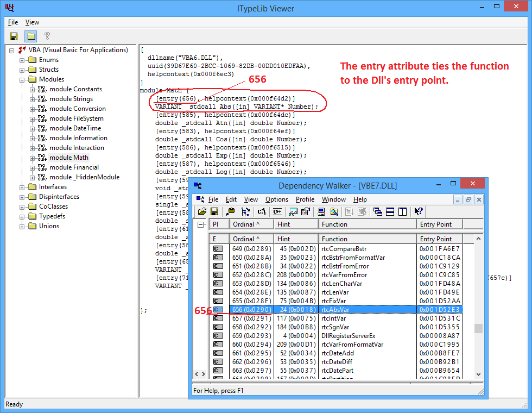Click the ITypeLib Viewer application icon in title bar
The height and width of the screenshot is (413, 532).
10,8
